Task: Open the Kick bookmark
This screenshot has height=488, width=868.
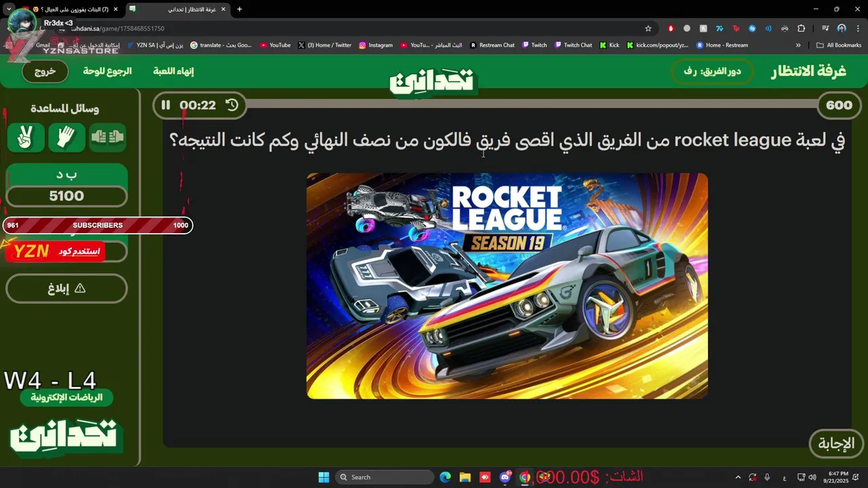Action: (610, 45)
